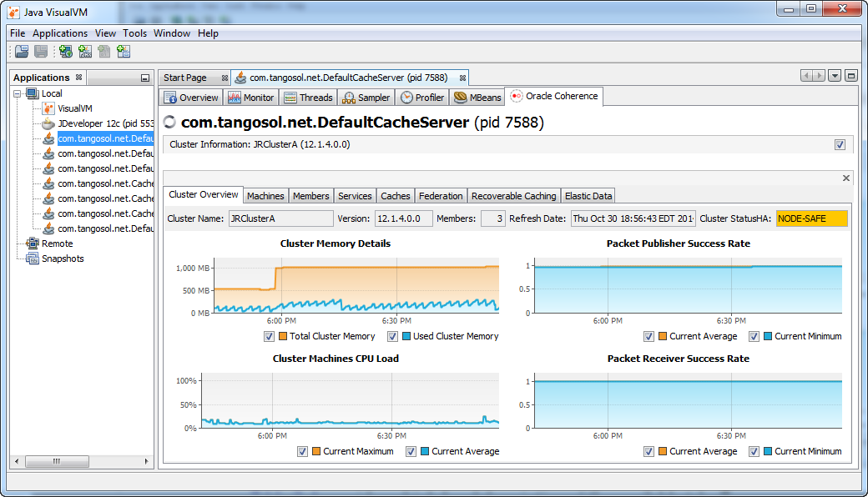
Task: Open the Window menu
Action: click(172, 33)
